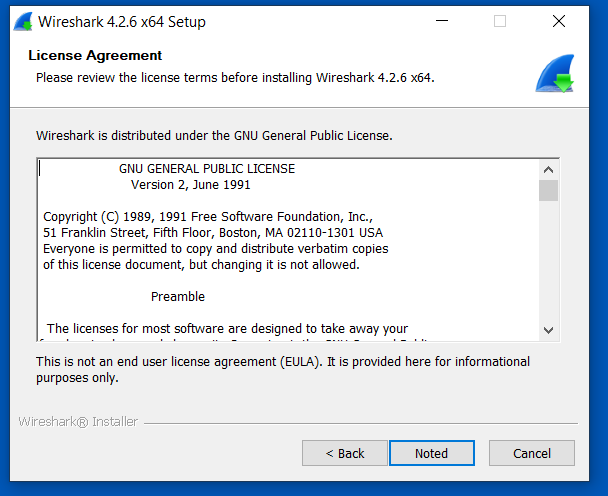Click the 'Wireshark® Installer' branding label

click(78, 422)
